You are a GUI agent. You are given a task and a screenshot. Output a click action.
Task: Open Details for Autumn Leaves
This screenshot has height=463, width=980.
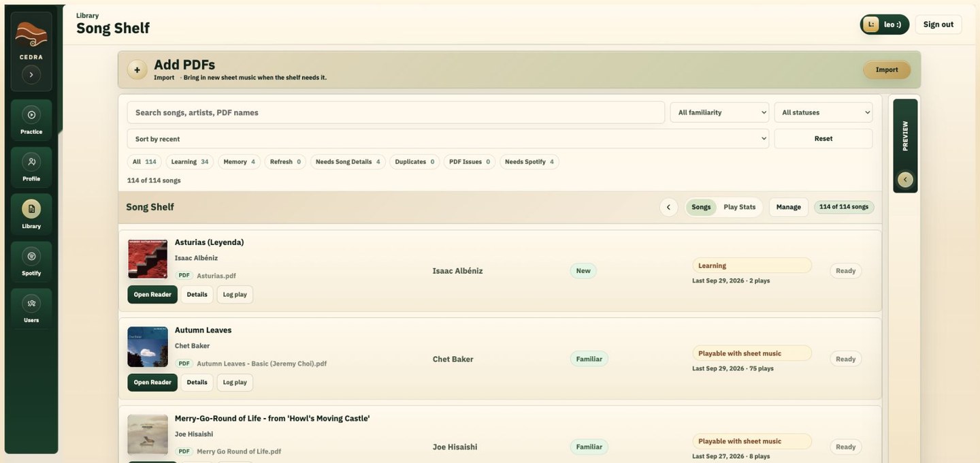197,383
